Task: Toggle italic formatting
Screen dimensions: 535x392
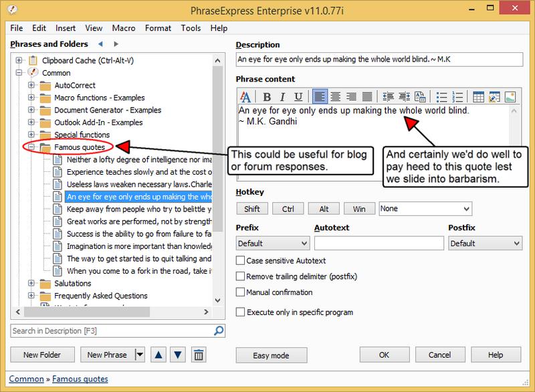Action: [282, 97]
